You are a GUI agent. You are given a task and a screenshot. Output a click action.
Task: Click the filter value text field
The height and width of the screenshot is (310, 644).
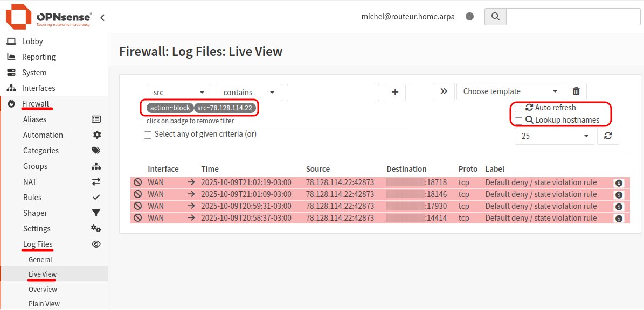pyautogui.click(x=333, y=92)
